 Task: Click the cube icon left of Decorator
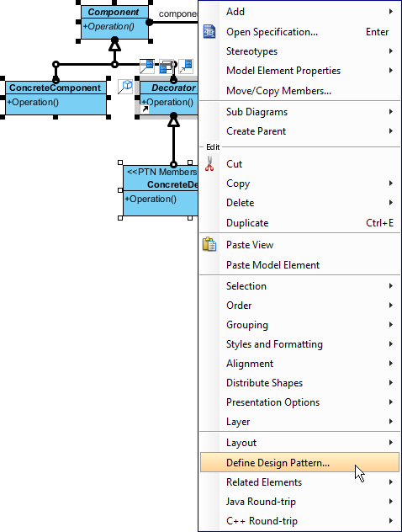(x=125, y=87)
